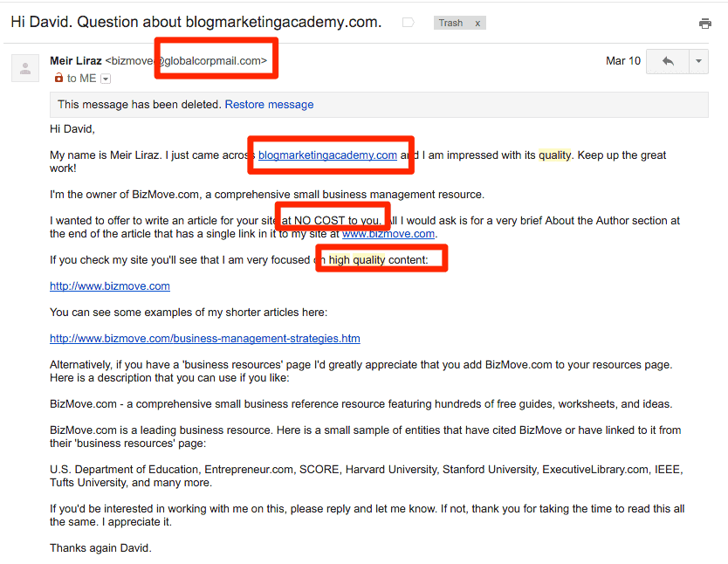
Task: Open the blogmarketingacademy.com link
Action: (x=328, y=155)
